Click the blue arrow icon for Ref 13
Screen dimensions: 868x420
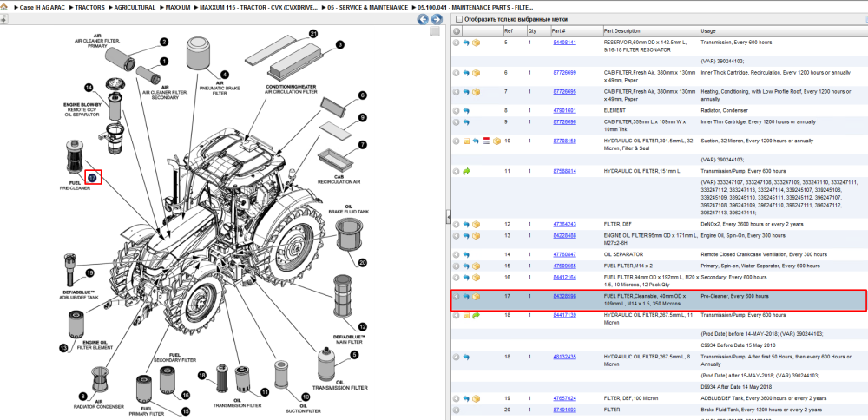[x=466, y=235]
